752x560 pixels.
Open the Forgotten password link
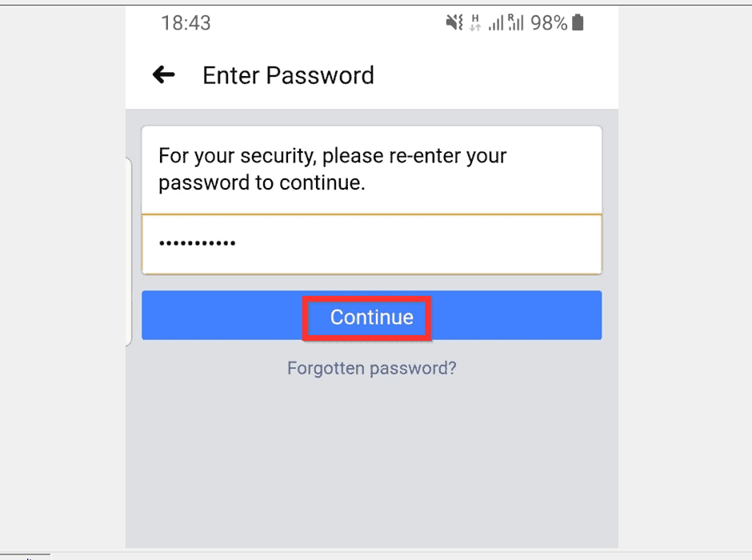pyautogui.click(x=371, y=368)
